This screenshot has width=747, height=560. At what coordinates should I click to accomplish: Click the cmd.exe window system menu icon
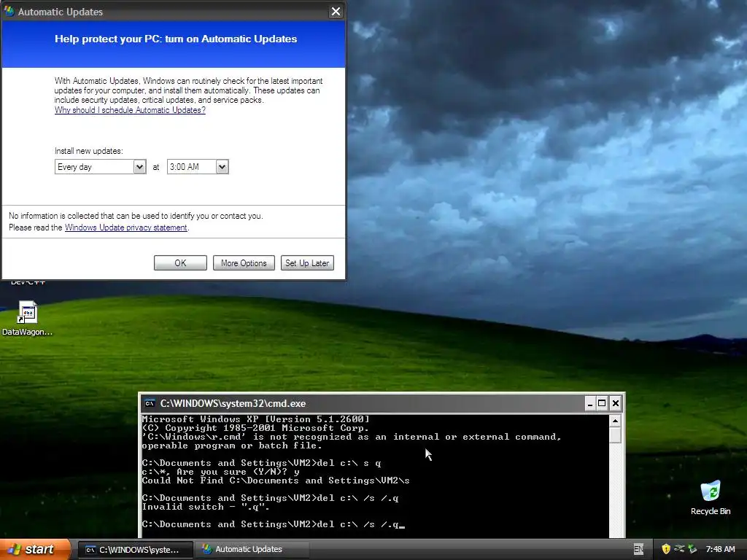150,403
